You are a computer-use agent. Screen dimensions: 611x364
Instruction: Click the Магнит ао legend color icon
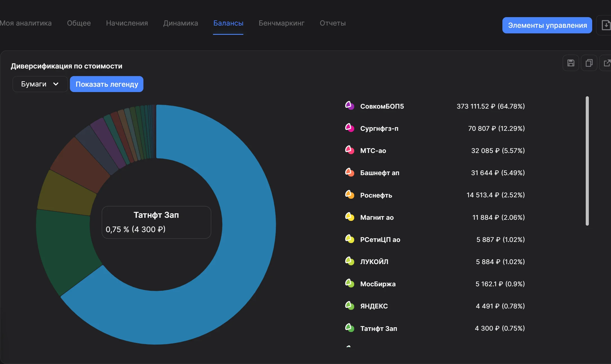pyautogui.click(x=349, y=217)
